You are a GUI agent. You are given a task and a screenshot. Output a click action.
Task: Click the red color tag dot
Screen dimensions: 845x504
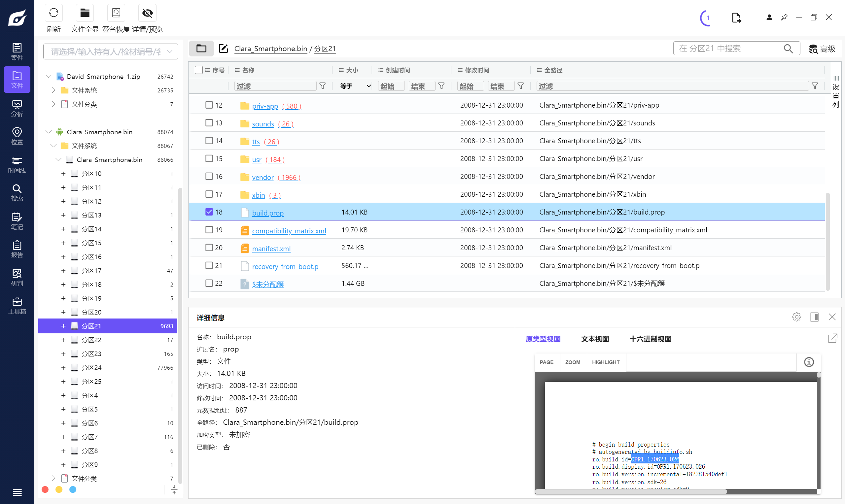click(45, 489)
